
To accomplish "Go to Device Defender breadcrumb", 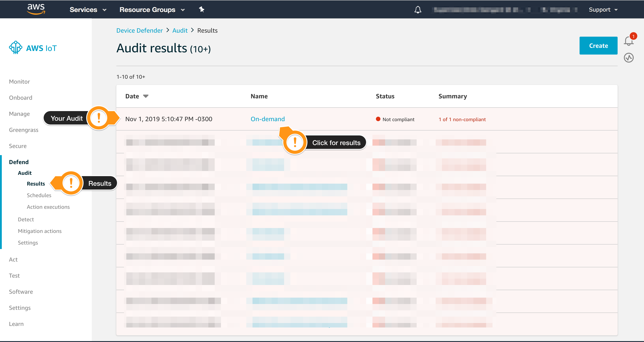I will (139, 30).
